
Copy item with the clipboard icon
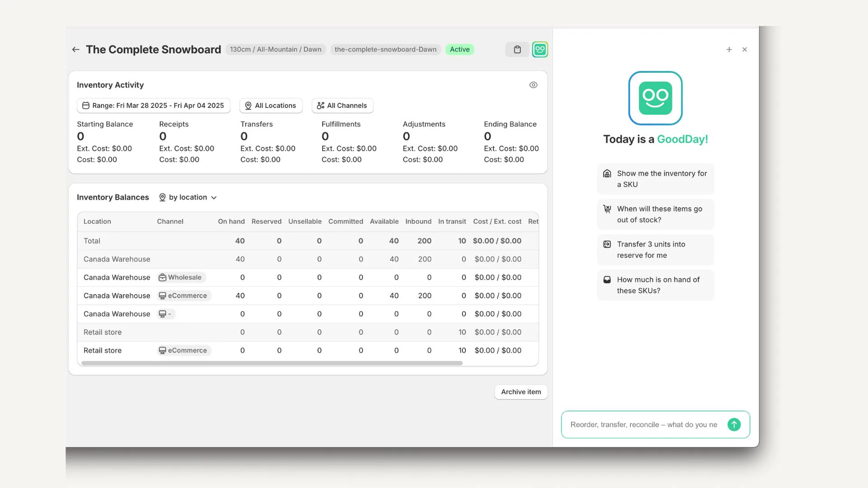517,49
